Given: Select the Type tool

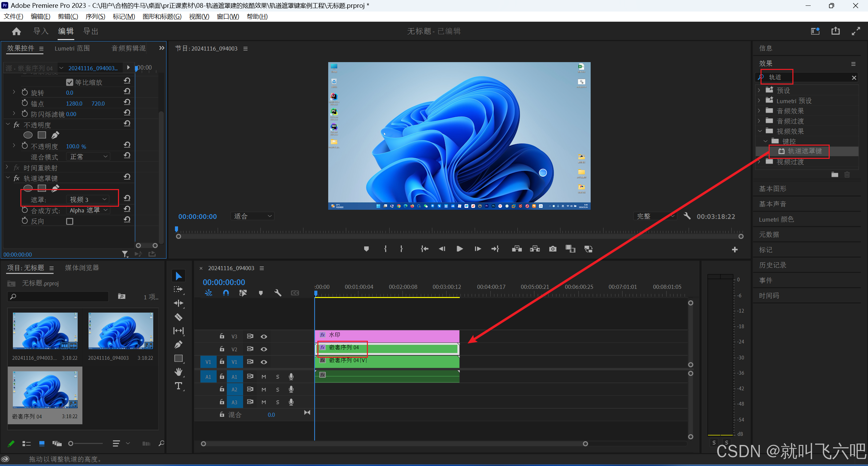Looking at the screenshot, I should click(178, 386).
